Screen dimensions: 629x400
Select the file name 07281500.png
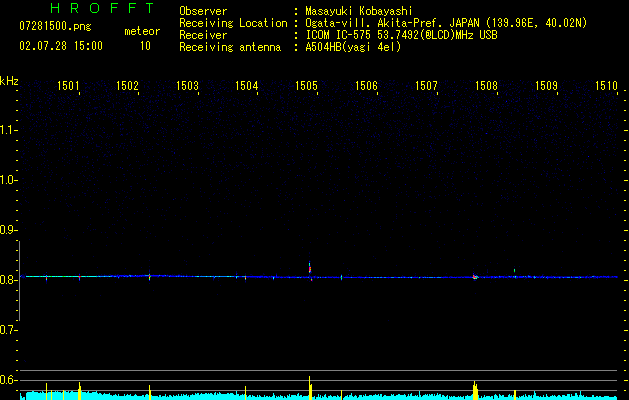[x=55, y=27]
